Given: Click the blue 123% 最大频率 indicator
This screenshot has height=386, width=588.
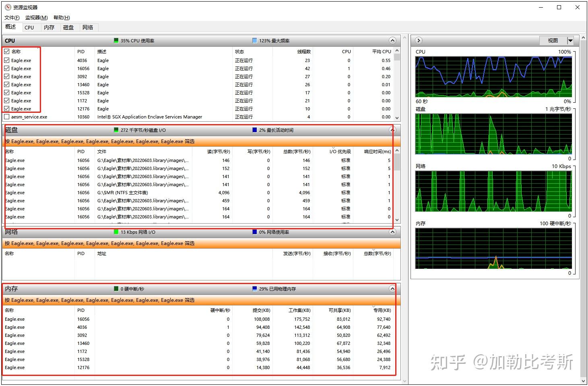Looking at the screenshot, I should (x=254, y=41).
